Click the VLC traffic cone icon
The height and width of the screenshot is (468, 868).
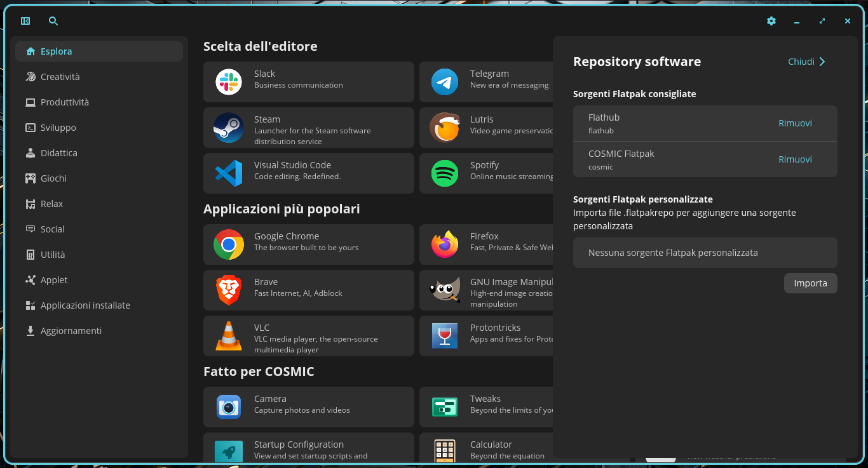(229, 336)
